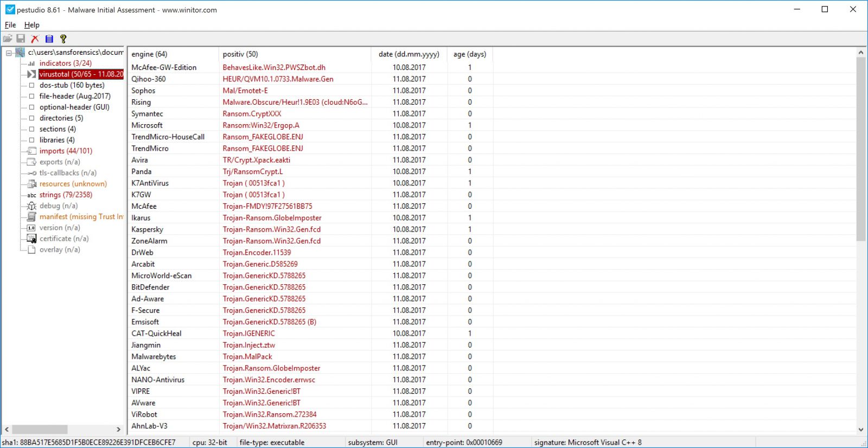Click entry-point: 0x00010669 in status bar

[x=464, y=443]
